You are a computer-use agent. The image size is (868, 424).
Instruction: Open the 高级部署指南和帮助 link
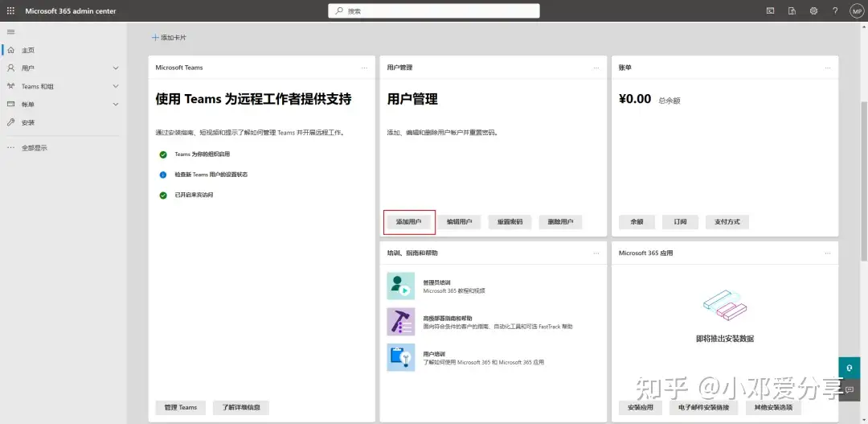[x=448, y=318]
